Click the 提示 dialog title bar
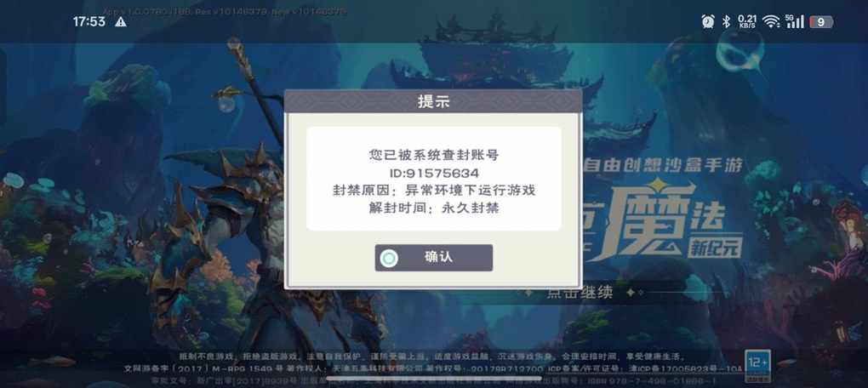868x388 pixels. point(433,102)
